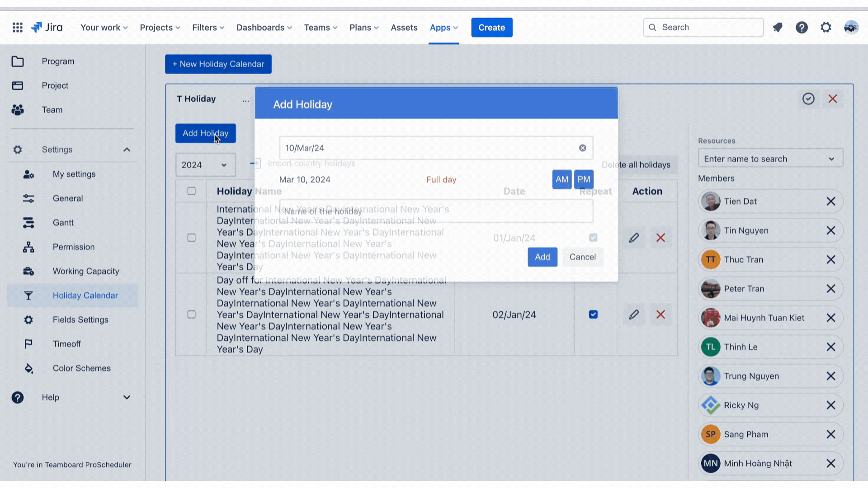Click the Name of the holiday field
The height and width of the screenshot is (488, 868).
click(x=436, y=211)
